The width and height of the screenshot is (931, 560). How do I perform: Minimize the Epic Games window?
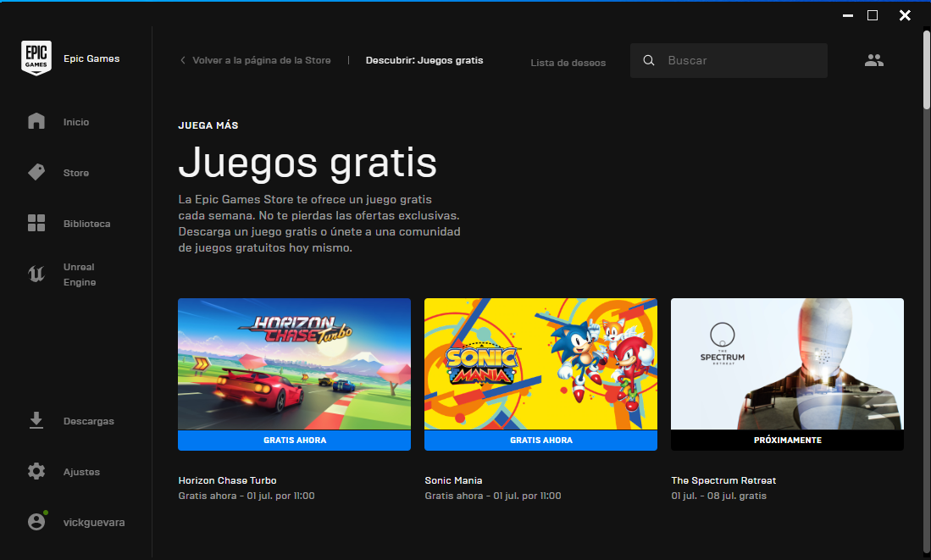click(848, 15)
